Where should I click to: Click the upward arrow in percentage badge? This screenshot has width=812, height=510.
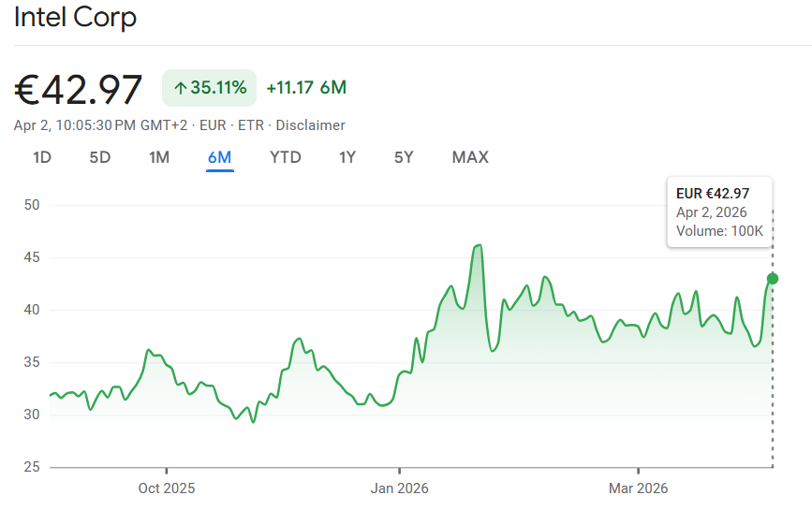click(x=180, y=89)
